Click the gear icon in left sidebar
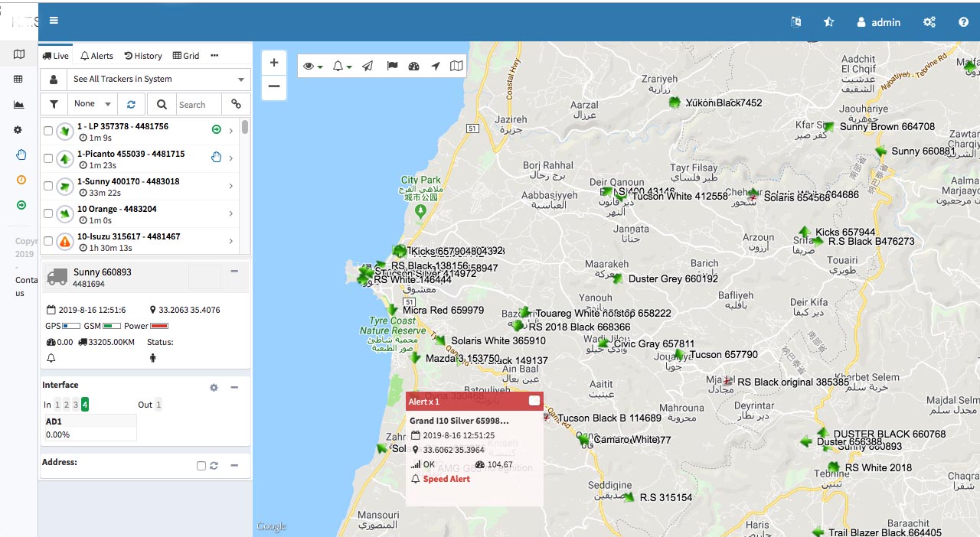 pyautogui.click(x=18, y=130)
